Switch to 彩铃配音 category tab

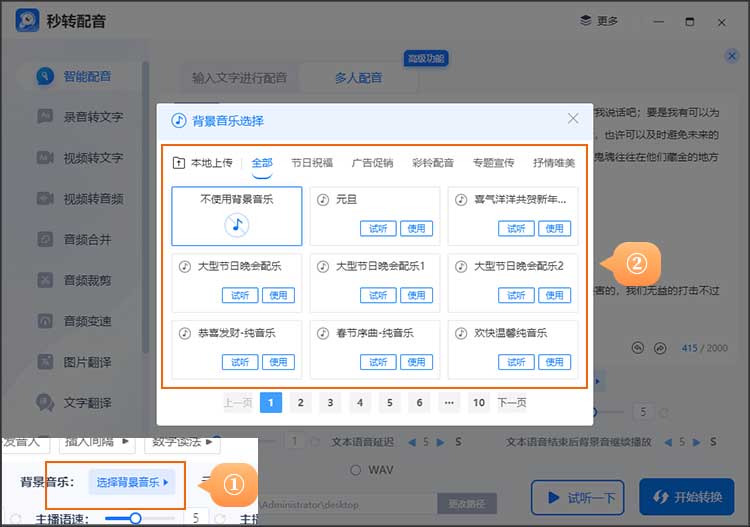click(433, 163)
